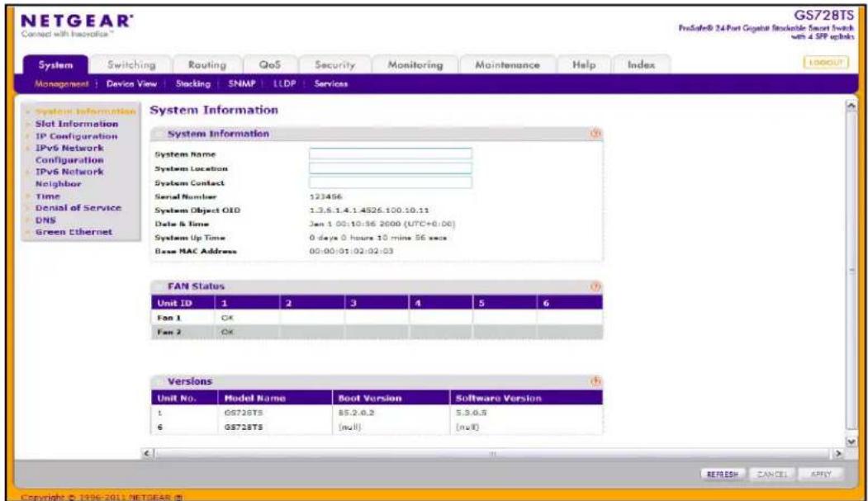Click the LOGOUT button

coord(825,63)
